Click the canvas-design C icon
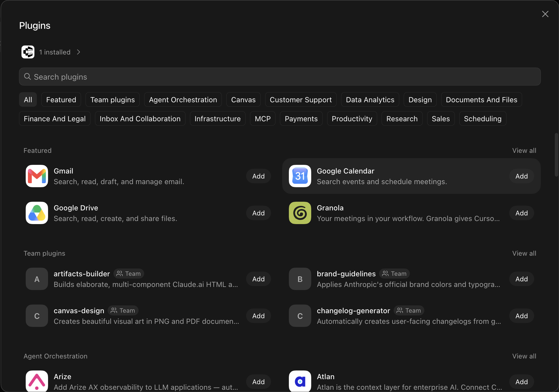559x392 pixels. (x=37, y=316)
